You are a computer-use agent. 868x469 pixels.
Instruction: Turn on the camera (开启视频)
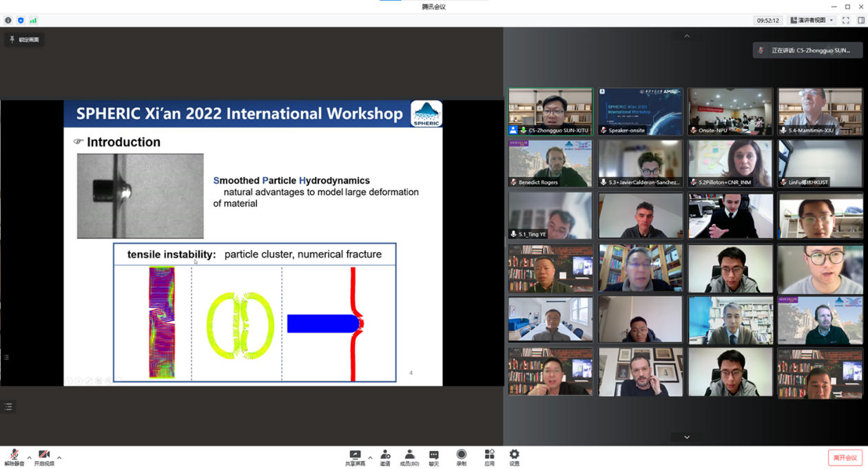[44, 457]
